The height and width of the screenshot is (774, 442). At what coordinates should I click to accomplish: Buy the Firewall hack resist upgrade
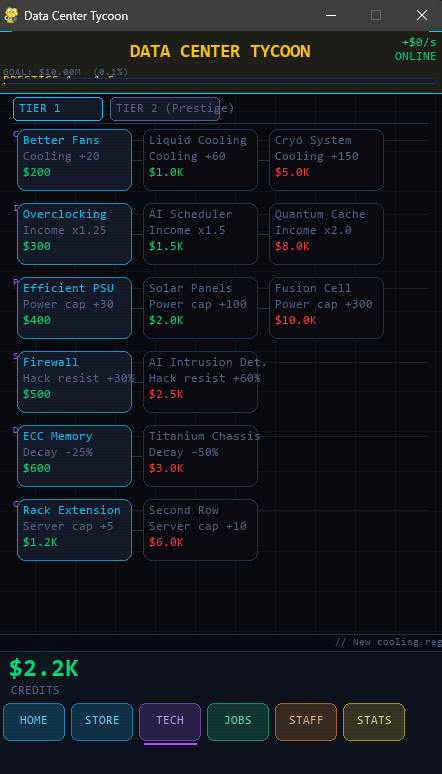coord(75,382)
